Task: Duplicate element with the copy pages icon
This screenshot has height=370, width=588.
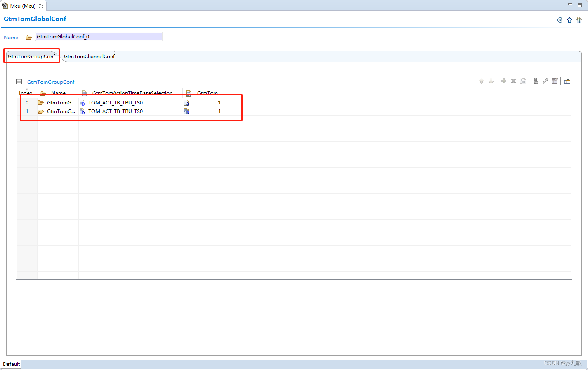Action: click(523, 81)
